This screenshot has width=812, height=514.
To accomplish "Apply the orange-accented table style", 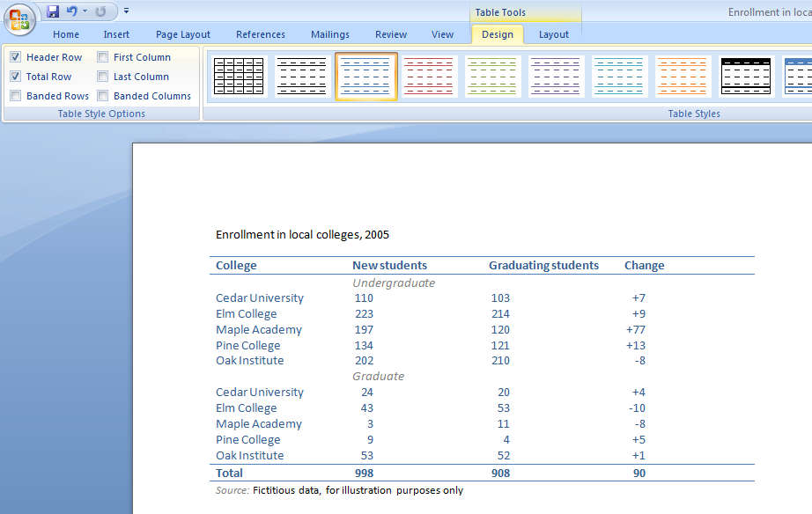I will tap(683, 77).
